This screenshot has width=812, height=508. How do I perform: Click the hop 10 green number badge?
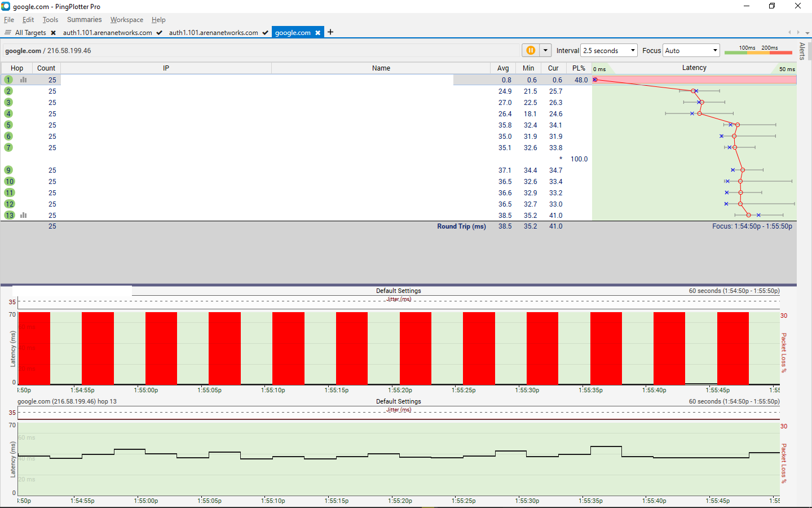[10, 181]
